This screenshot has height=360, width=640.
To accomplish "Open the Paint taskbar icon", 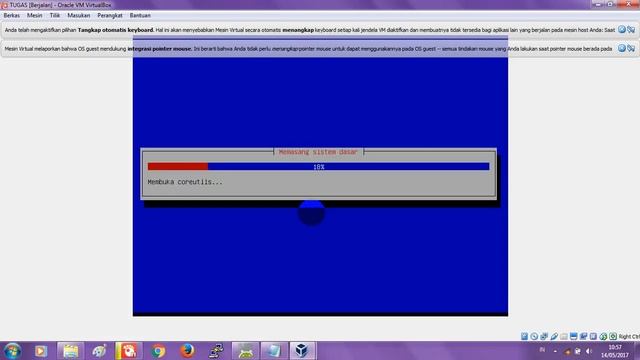I will tap(99, 351).
